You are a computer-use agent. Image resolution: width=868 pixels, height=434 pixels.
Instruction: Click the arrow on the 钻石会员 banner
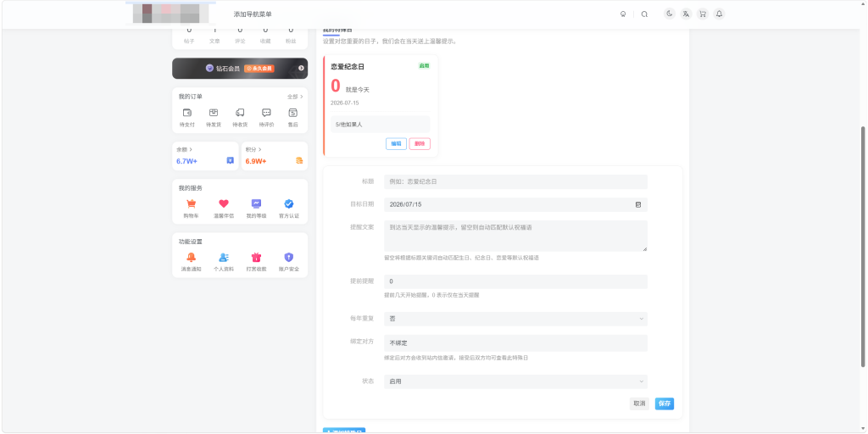pos(301,68)
